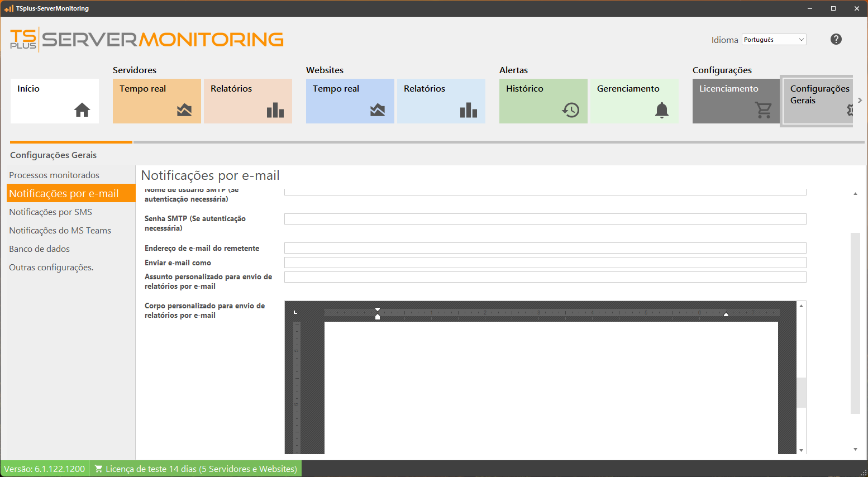Image resolution: width=868 pixels, height=477 pixels.
Task: Expand tile list with right chevron arrow
Action: point(860,101)
